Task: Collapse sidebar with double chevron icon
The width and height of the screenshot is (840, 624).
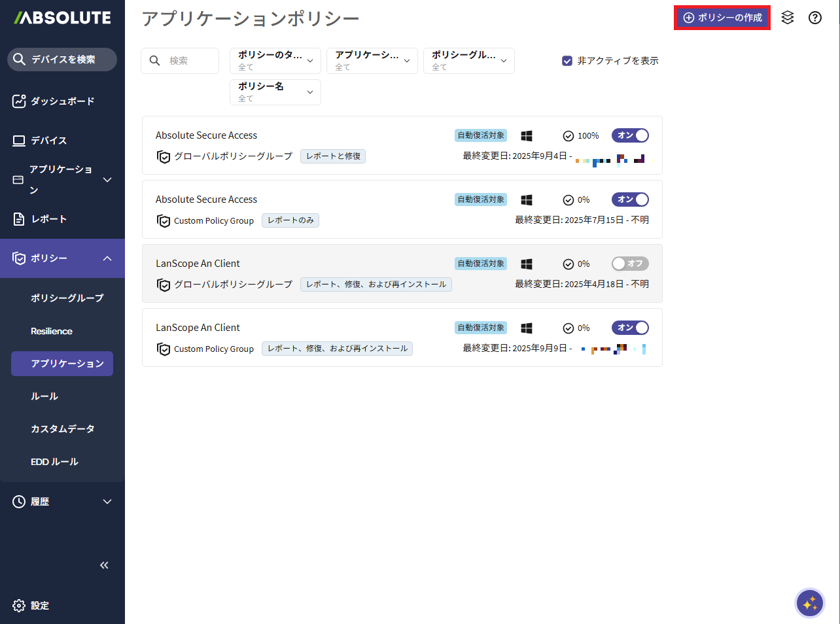Action: coord(104,565)
